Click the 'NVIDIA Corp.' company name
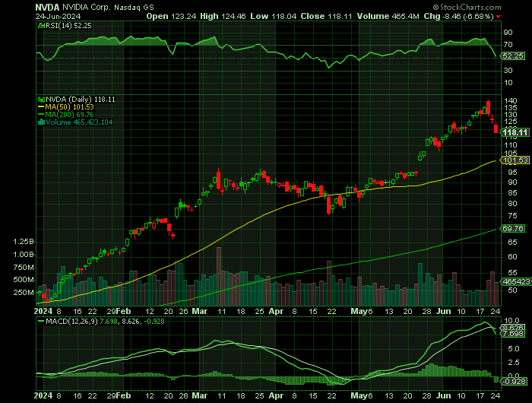 [x=87, y=7]
